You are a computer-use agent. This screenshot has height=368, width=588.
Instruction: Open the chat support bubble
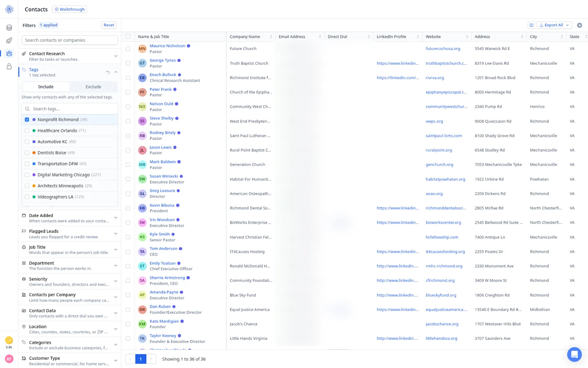[x=574, y=354]
